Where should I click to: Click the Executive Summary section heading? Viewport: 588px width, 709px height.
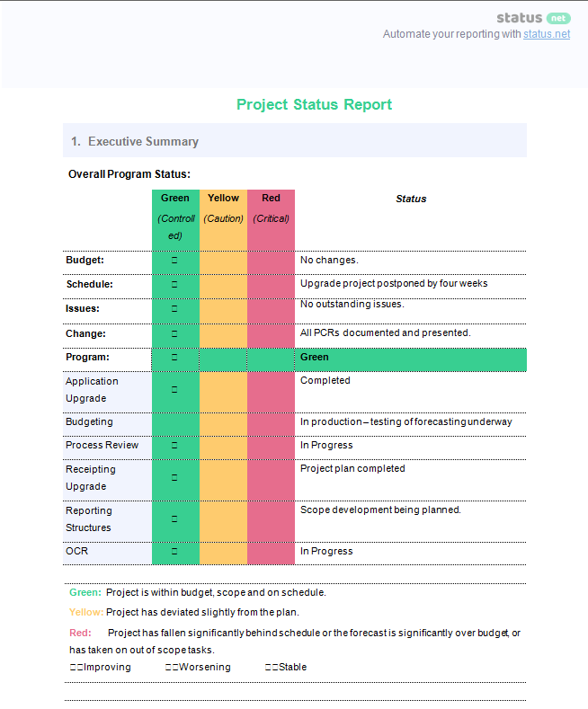tap(135, 141)
